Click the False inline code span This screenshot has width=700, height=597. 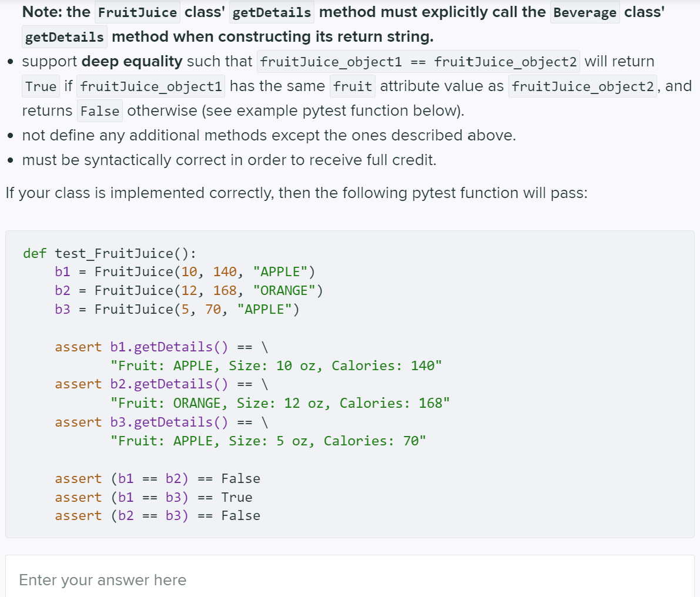[99, 110]
